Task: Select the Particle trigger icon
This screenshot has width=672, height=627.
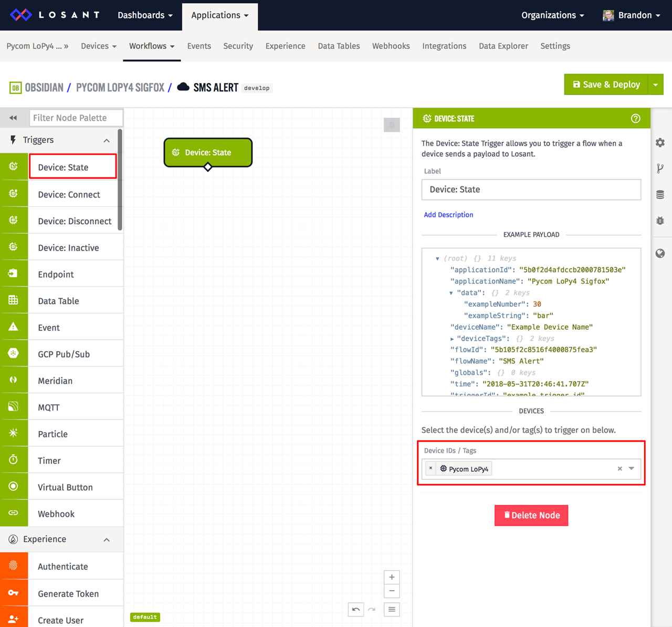Action: tap(14, 433)
